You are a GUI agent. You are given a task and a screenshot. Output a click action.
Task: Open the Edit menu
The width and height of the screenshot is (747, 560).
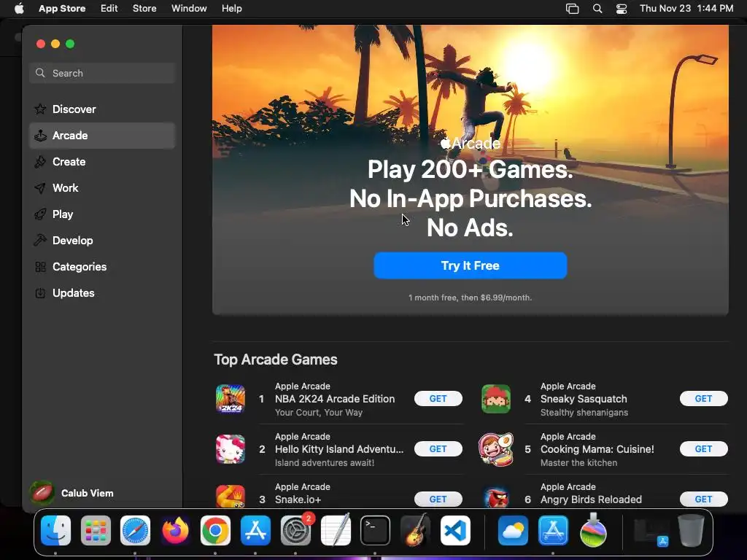pos(109,9)
